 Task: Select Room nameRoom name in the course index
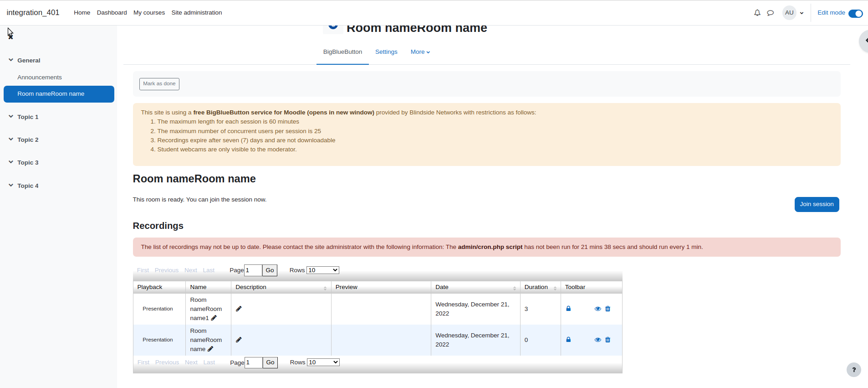coord(59,94)
